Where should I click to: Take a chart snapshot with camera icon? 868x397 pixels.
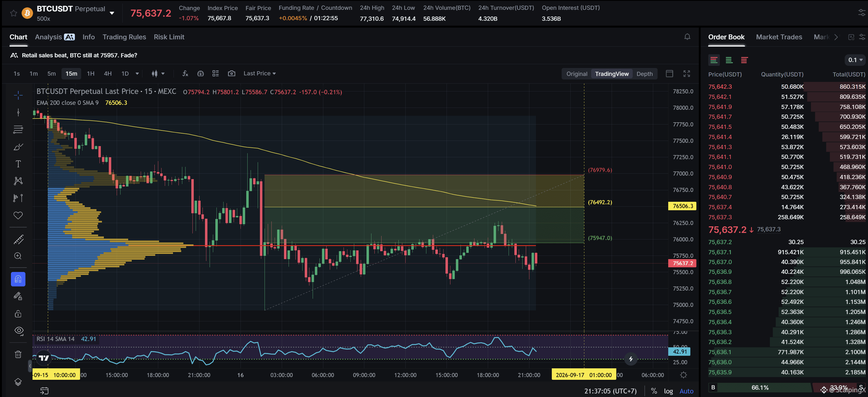[x=231, y=73]
